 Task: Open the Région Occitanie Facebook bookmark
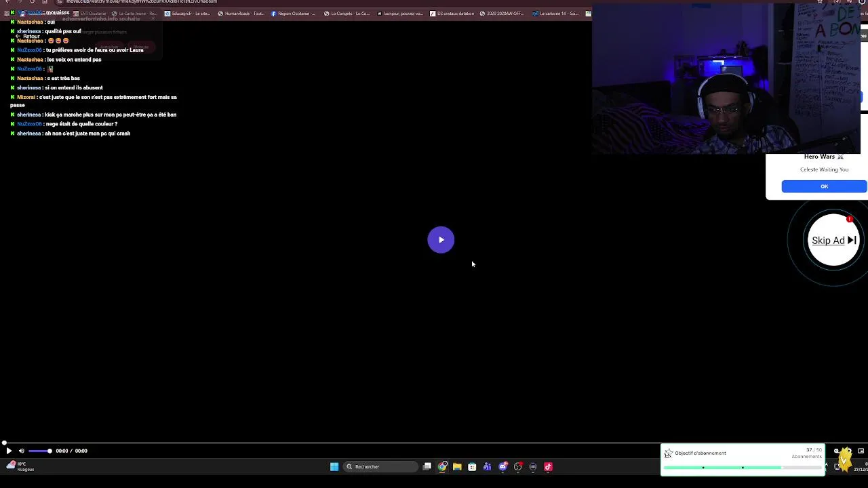(x=293, y=14)
